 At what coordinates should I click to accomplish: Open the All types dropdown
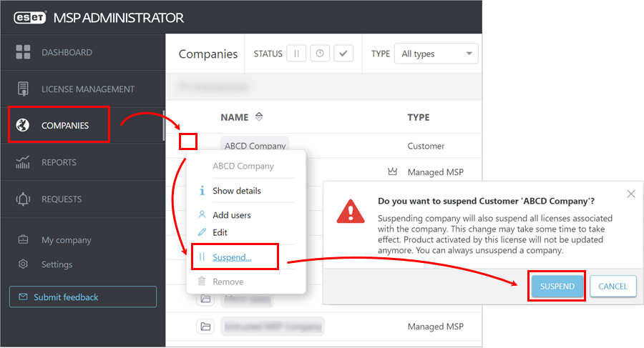(x=436, y=54)
